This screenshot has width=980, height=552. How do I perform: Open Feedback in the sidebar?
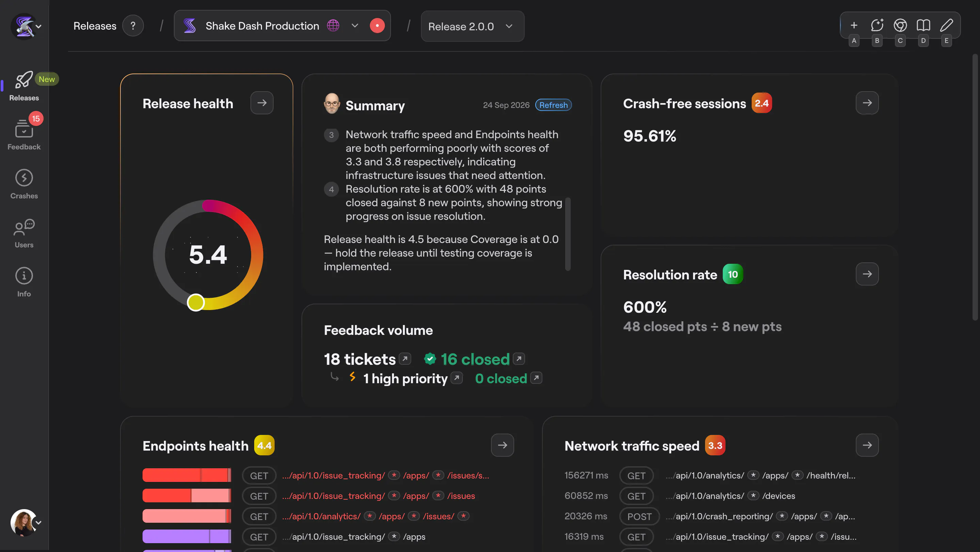(x=24, y=135)
